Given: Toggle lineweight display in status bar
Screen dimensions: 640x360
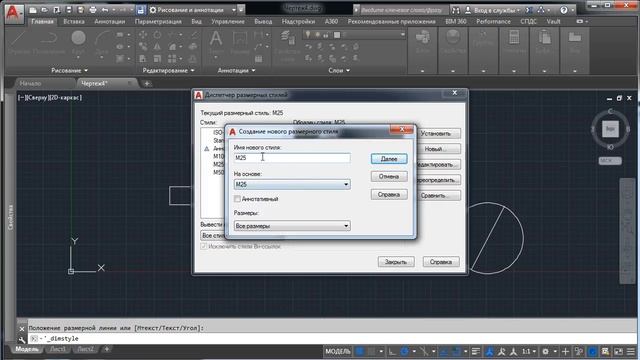Looking at the screenshot, I should pos(476,351).
